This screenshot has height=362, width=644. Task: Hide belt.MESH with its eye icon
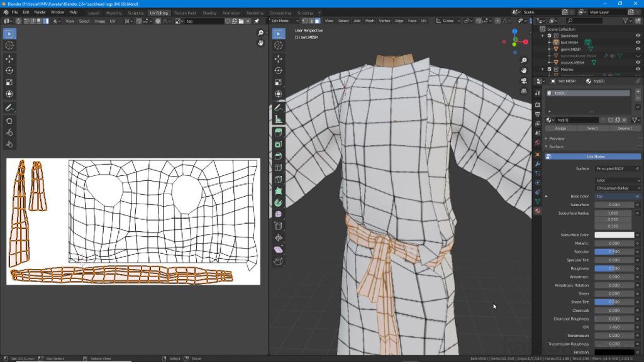(x=638, y=43)
